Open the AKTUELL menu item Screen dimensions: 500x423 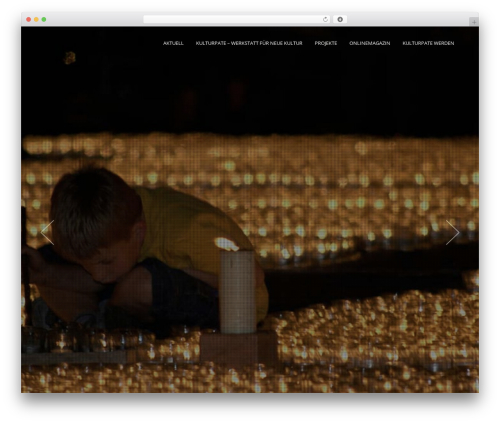click(173, 43)
